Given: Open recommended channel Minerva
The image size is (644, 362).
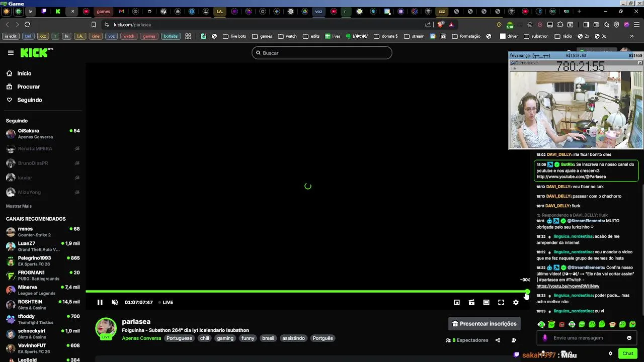Looking at the screenshot, I should [x=43, y=290].
